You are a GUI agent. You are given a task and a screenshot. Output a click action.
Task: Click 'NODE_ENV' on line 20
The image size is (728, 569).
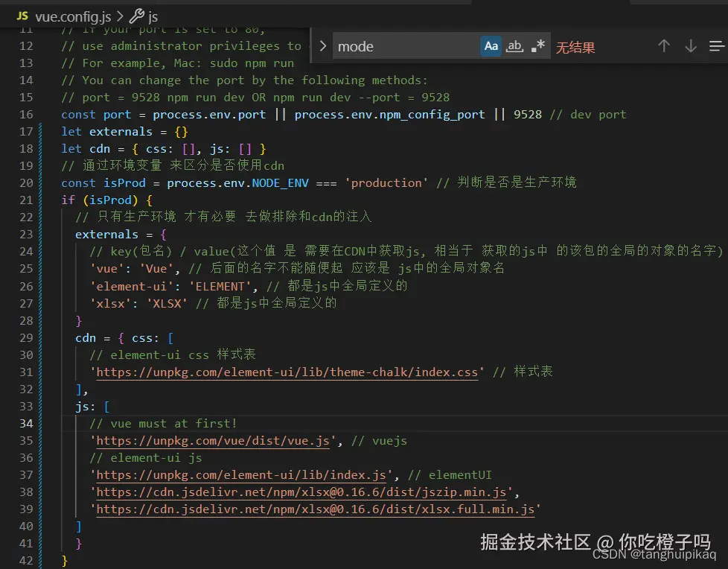280,183
